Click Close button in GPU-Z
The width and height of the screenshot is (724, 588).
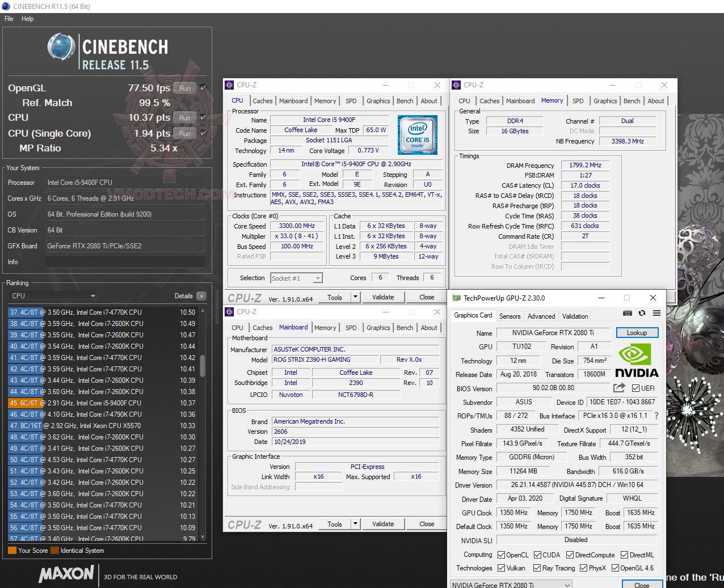coord(642,585)
